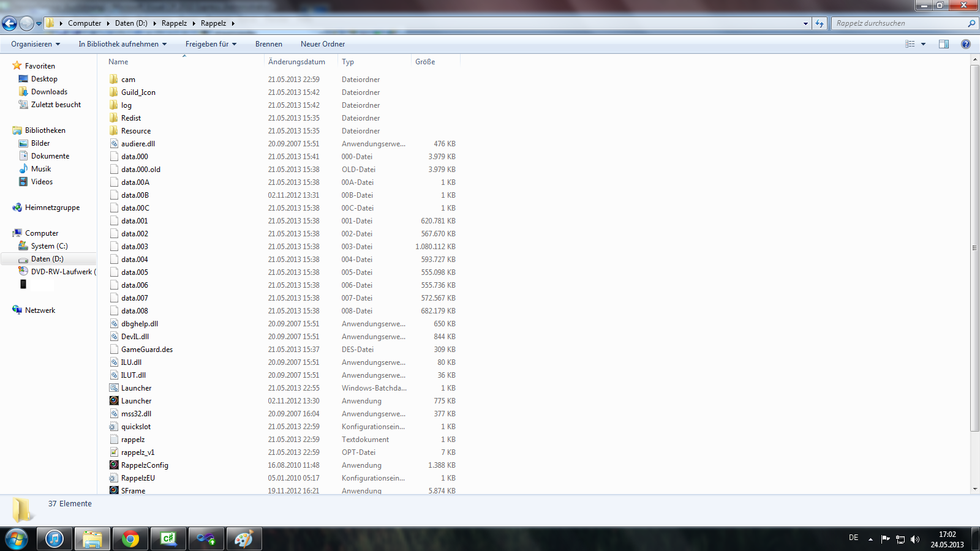
Task: Click the Windows Start orb
Action: (16, 539)
